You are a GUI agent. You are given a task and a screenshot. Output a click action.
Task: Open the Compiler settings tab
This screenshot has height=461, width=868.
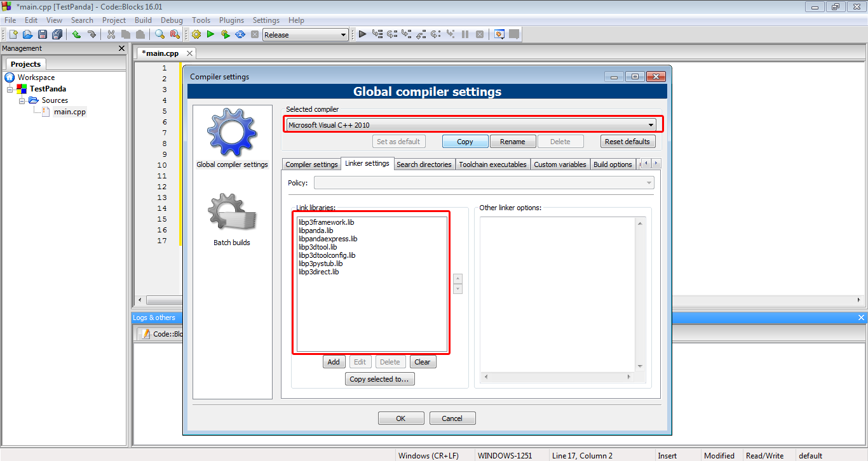[x=311, y=164]
